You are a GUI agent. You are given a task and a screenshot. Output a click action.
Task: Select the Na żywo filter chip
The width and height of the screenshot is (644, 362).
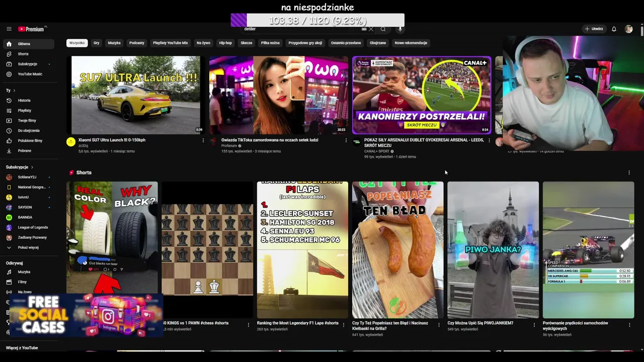pos(204,43)
